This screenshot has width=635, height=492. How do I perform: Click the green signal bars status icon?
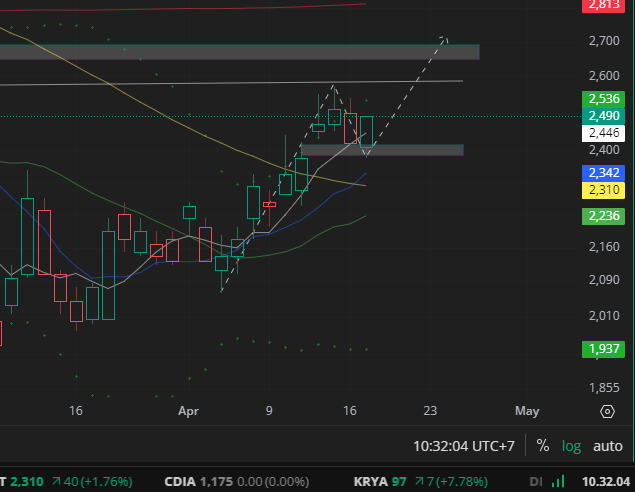click(x=558, y=482)
